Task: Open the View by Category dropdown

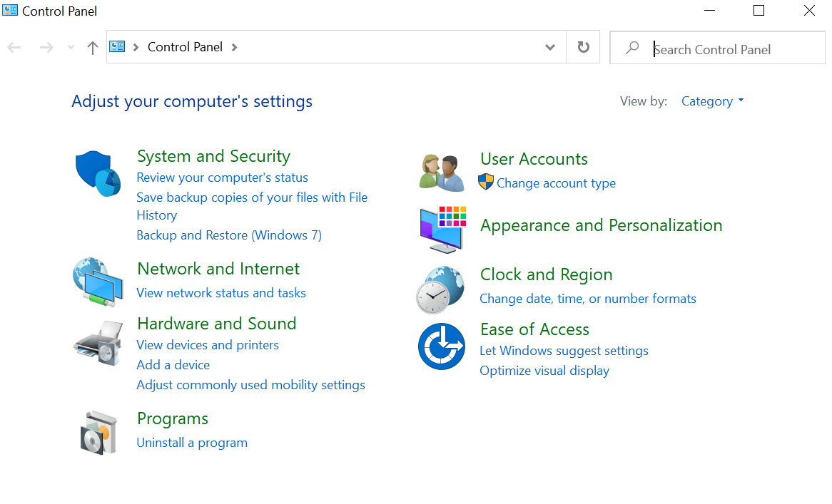Action: point(712,101)
